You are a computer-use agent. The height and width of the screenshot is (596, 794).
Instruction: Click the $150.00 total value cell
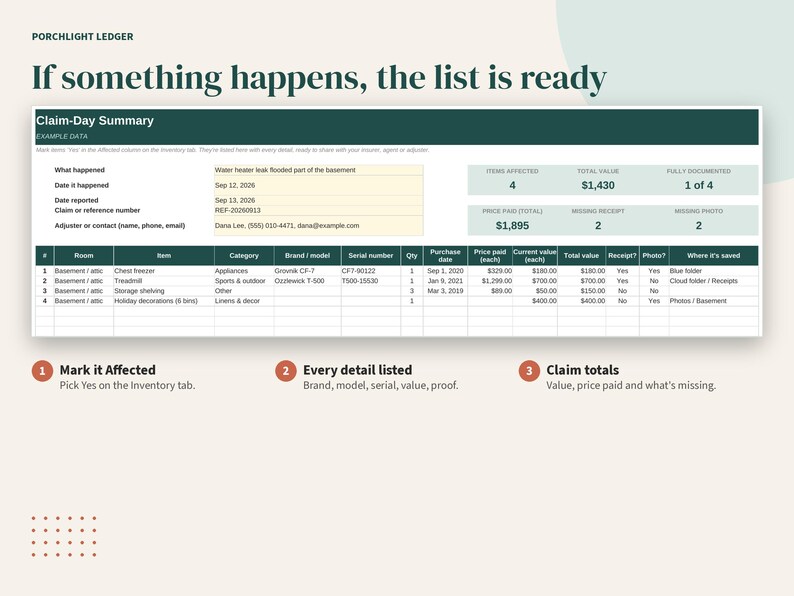pyautogui.click(x=581, y=291)
